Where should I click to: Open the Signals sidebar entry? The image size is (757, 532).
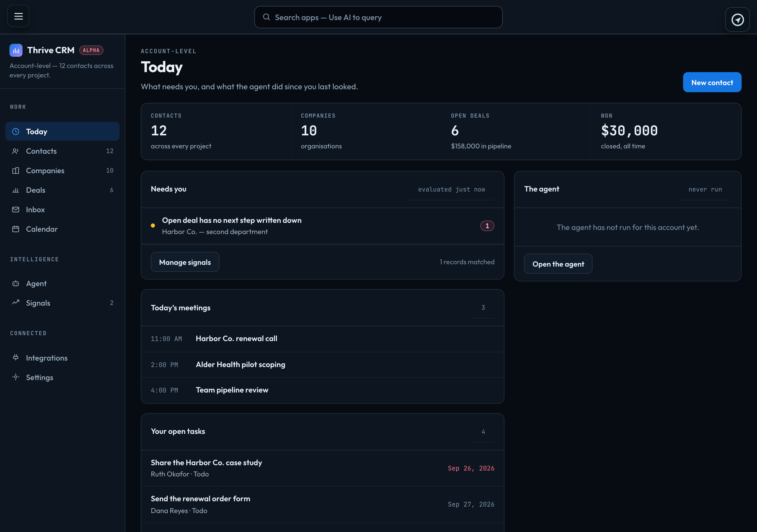pyautogui.click(x=62, y=303)
